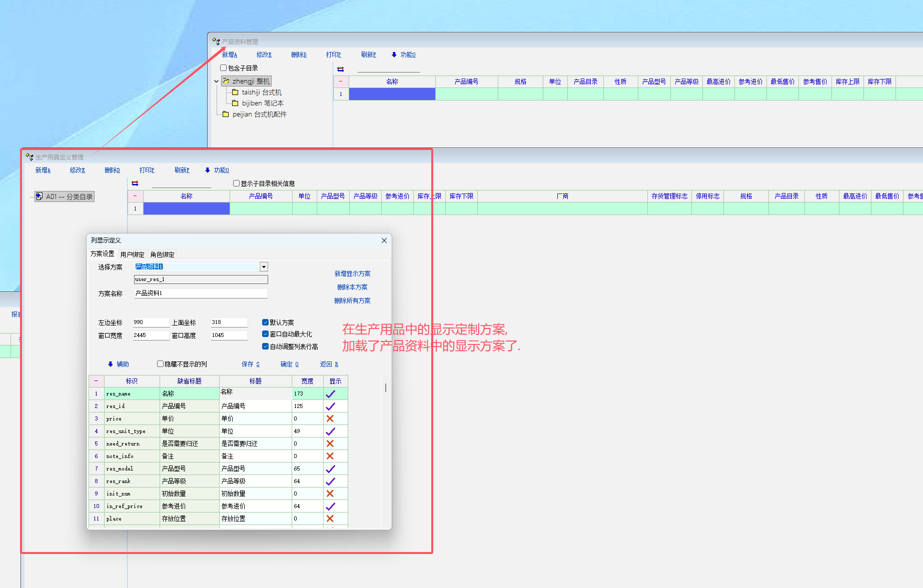Screen dimensions: 923x588
Task: Click the 生产用品定义管理 window title icon
Action: point(30,157)
